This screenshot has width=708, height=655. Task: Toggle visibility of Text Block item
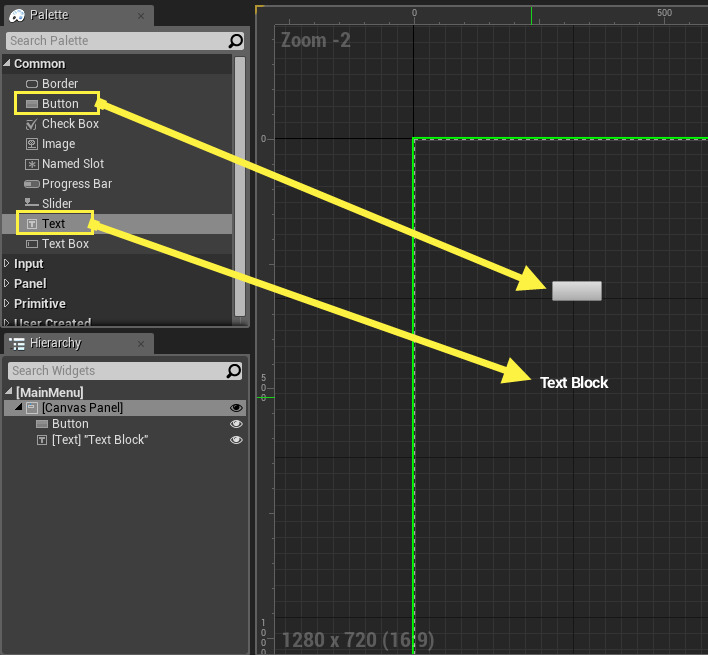(x=236, y=440)
